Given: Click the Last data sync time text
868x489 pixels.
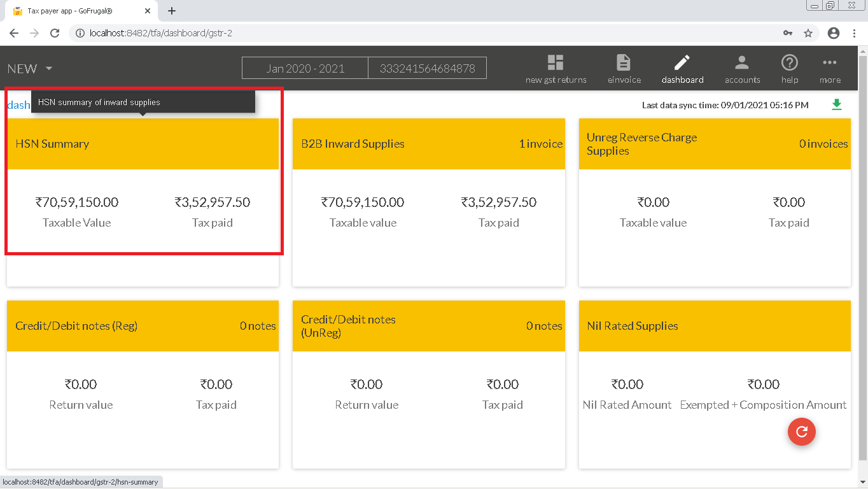Looking at the screenshot, I should (x=725, y=105).
